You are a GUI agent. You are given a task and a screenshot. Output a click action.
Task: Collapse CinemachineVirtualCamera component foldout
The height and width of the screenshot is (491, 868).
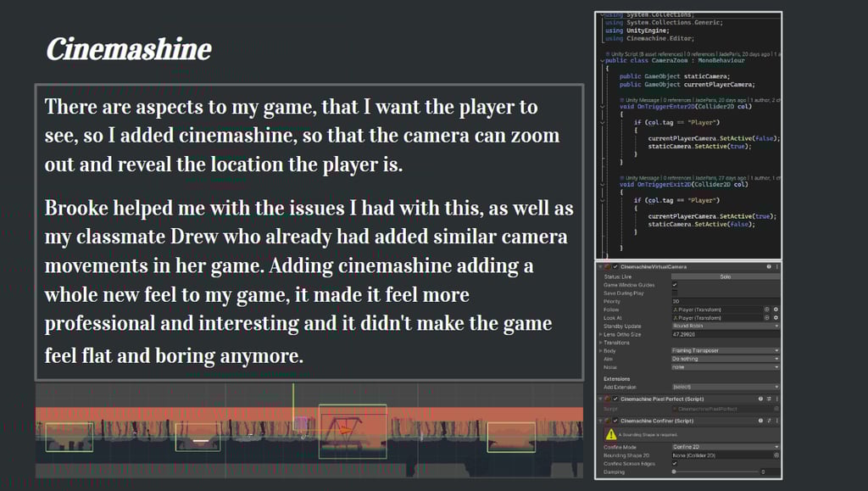pos(601,267)
